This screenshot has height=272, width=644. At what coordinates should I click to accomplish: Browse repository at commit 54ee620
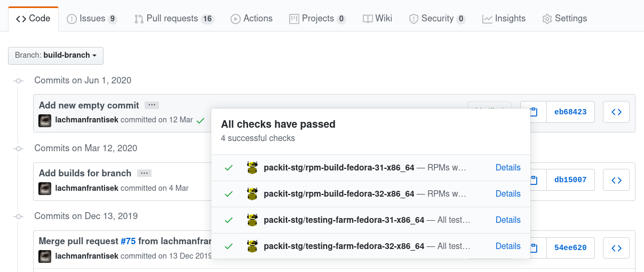tap(616, 248)
